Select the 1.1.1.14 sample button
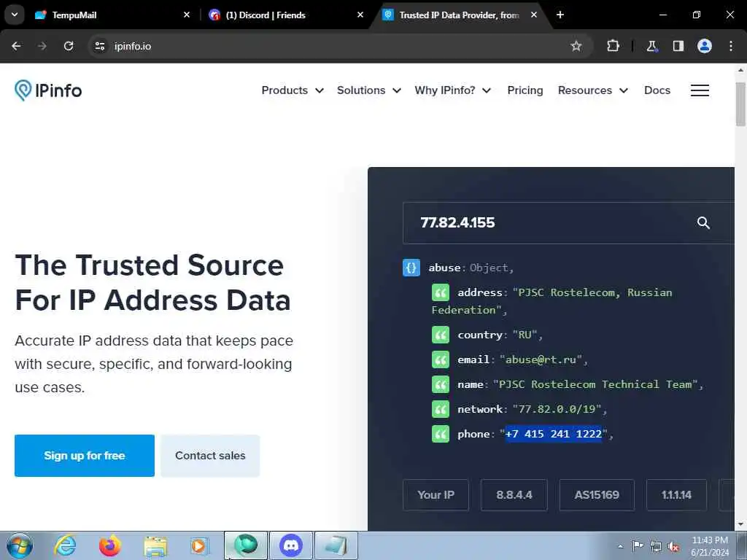The width and height of the screenshot is (747, 560). pos(676,495)
